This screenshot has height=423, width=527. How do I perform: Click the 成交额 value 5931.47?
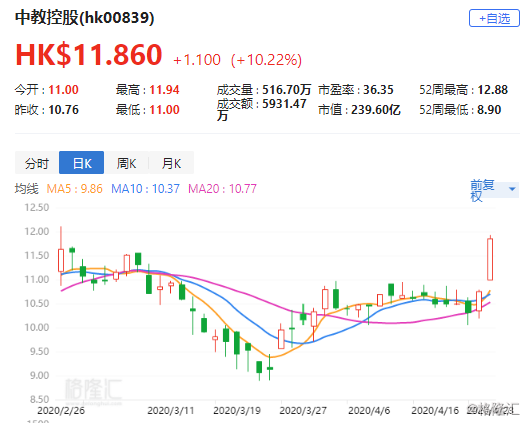[284, 104]
